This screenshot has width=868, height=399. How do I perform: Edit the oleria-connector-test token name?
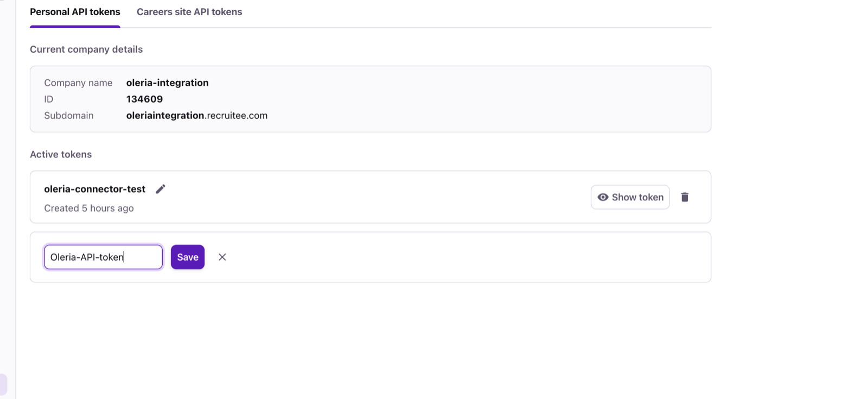click(x=161, y=189)
